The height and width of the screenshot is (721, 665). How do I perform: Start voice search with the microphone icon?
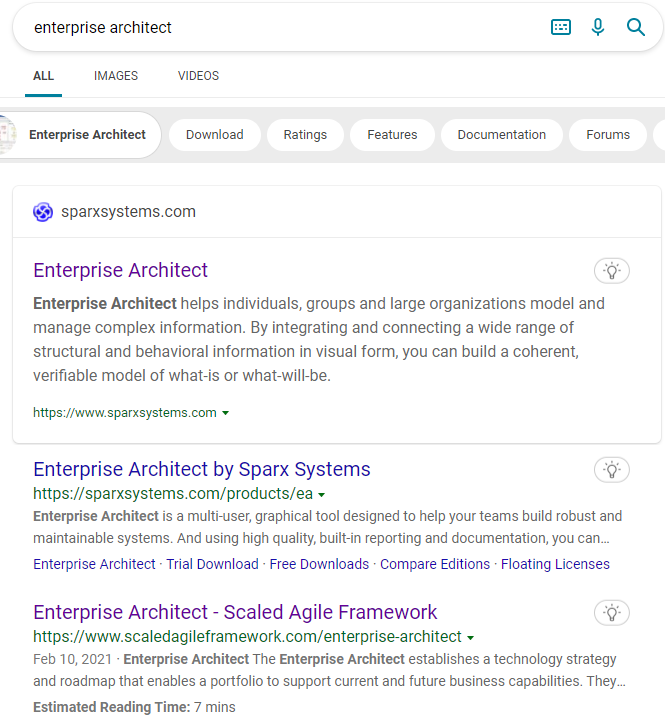(x=597, y=27)
